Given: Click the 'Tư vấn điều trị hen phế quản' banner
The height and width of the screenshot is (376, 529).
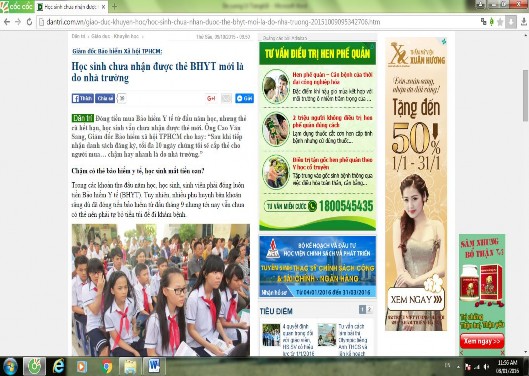Looking at the screenshot, I should tap(317, 53).
